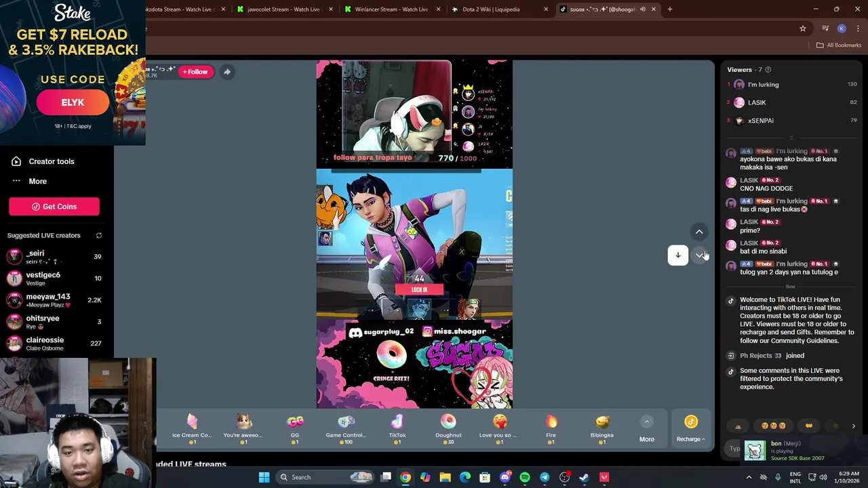Viewport: 868px width, 488px height.
Task: Open Creator tools in the sidebar
Action: coord(52,161)
